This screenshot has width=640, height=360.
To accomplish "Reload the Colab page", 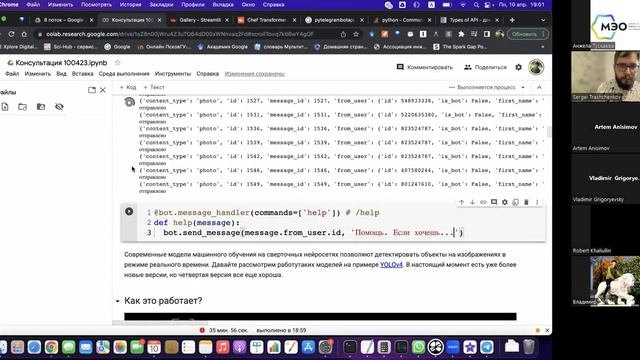I will click(11, 34).
